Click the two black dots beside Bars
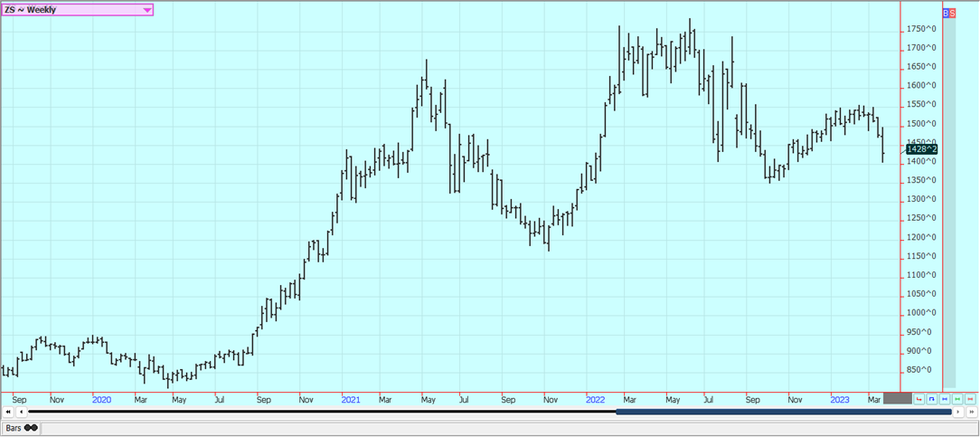 pos(32,427)
